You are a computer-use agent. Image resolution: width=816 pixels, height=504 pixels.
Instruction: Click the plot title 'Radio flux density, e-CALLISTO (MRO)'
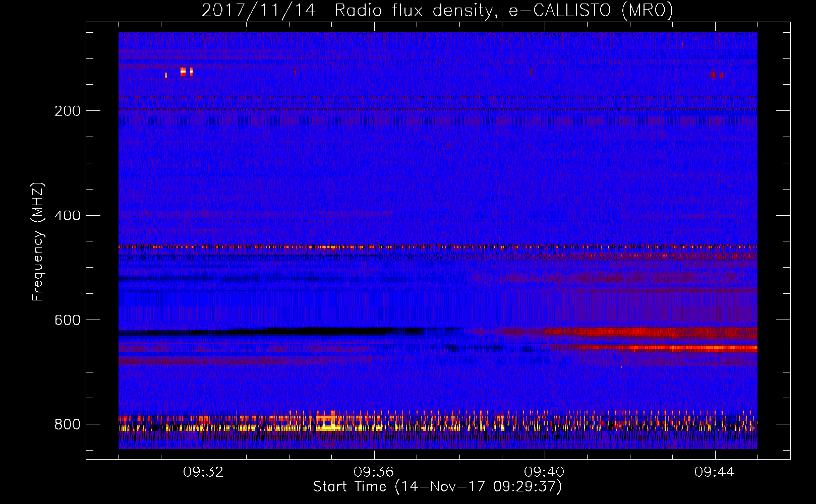point(504,10)
